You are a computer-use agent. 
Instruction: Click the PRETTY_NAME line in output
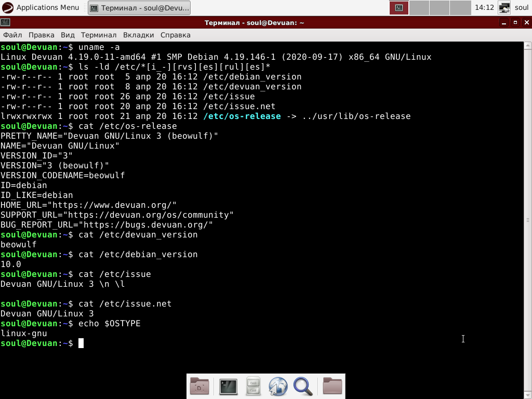[109, 136]
